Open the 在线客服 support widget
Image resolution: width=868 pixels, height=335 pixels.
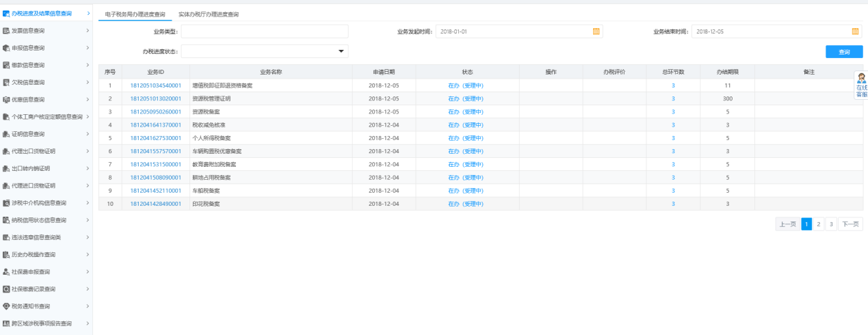861,85
